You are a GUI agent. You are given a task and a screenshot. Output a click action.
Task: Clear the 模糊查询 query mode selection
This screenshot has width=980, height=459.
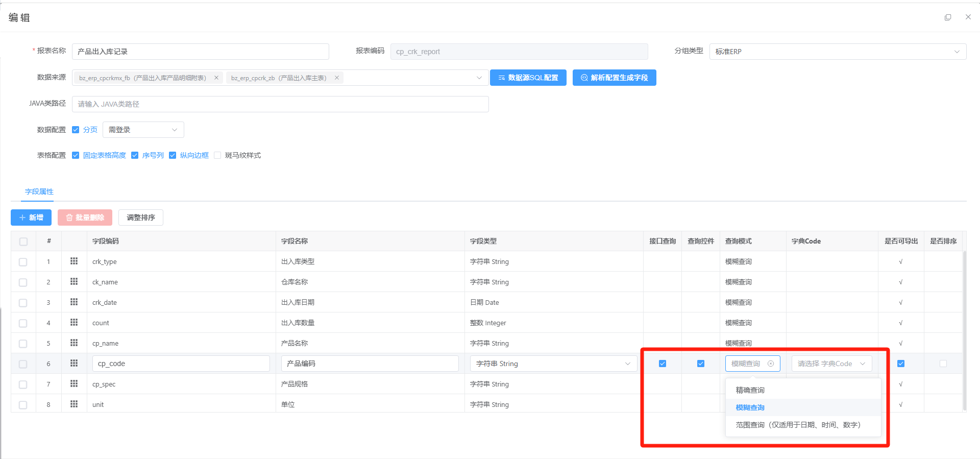coord(771,364)
